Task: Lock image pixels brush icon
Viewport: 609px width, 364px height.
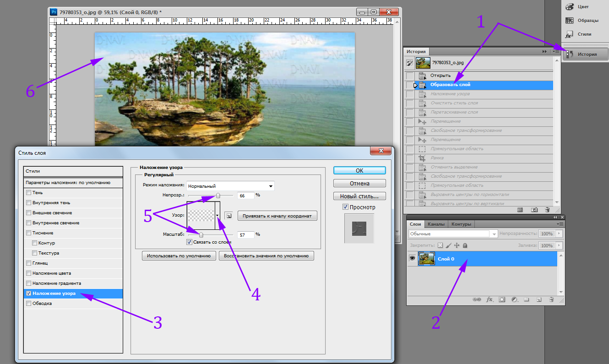Action: 449,245
